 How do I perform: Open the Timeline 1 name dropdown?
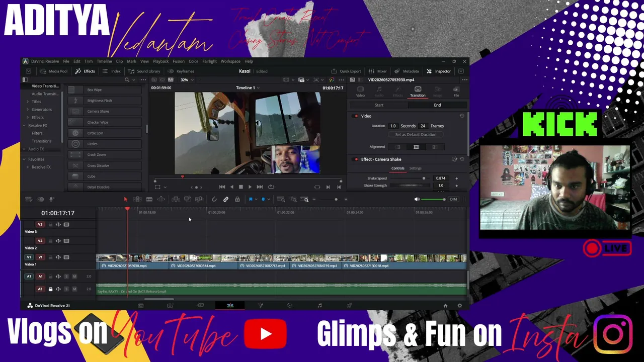[248, 88]
